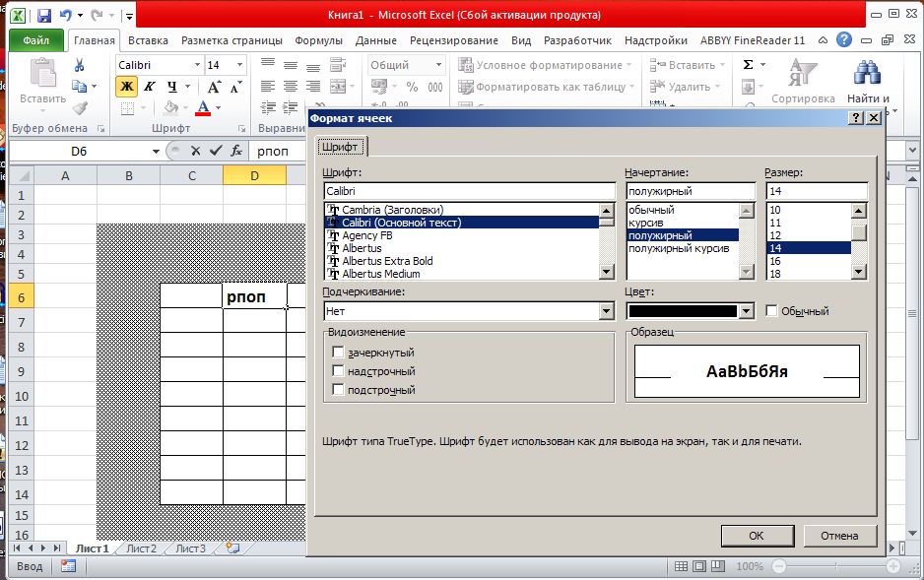Switch to the Данные ribbon tab

376,40
